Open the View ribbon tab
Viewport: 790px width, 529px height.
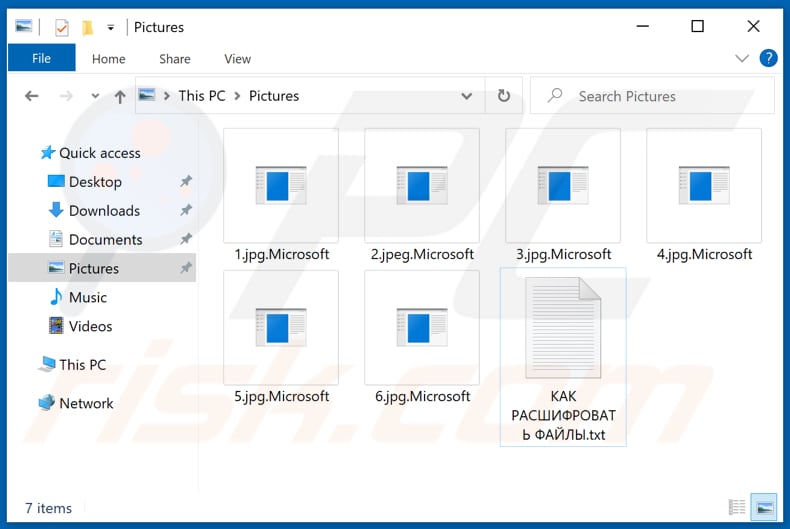[237, 59]
